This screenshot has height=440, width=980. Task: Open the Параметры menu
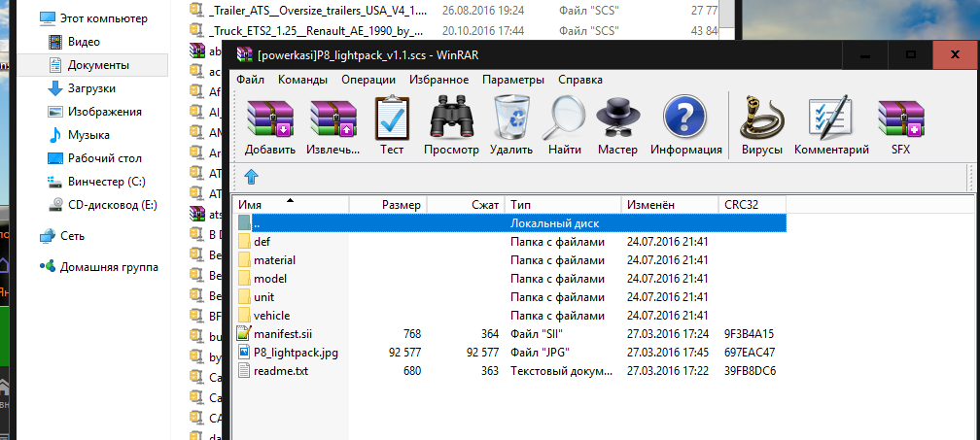pyautogui.click(x=513, y=80)
